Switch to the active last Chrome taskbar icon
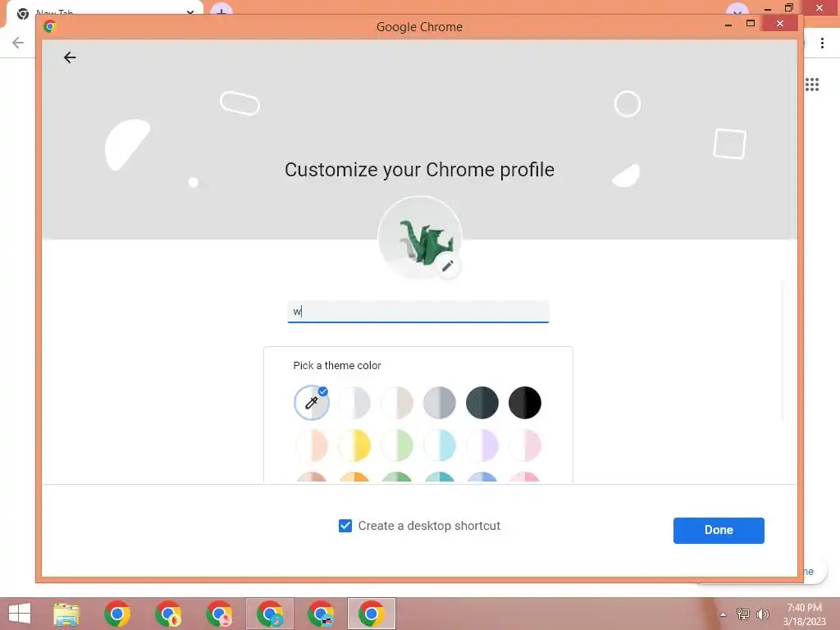The width and height of the screenshot is (840, 630). [x=372, y=614]
